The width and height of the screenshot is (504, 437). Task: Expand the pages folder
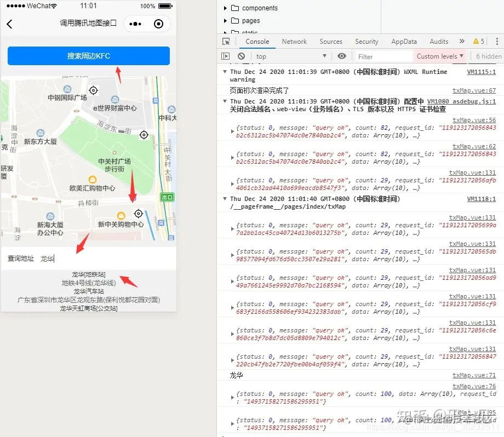[225, 21]
